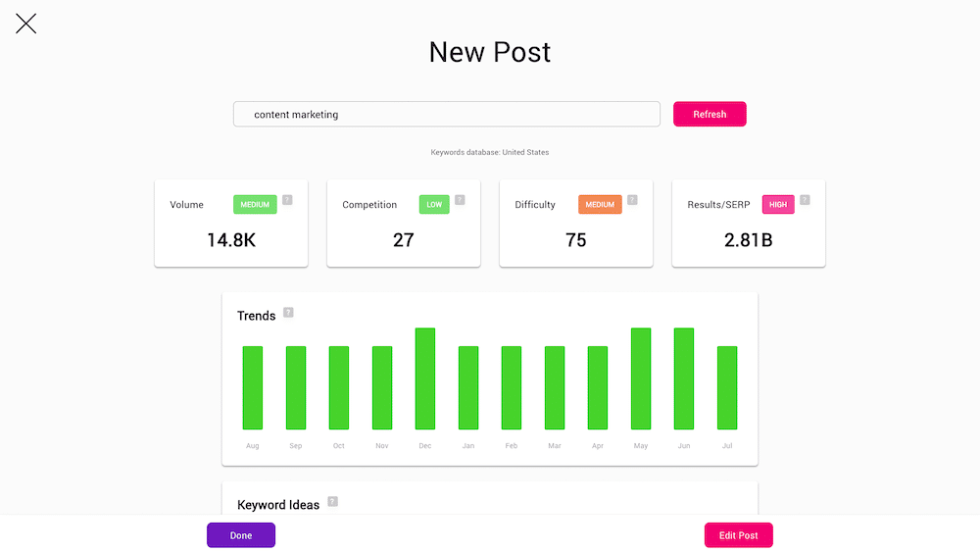Click the Jul bar in Trends chart
Image resolution: width=980 pixels, height=552 pixels.
[x=727, y=387]
